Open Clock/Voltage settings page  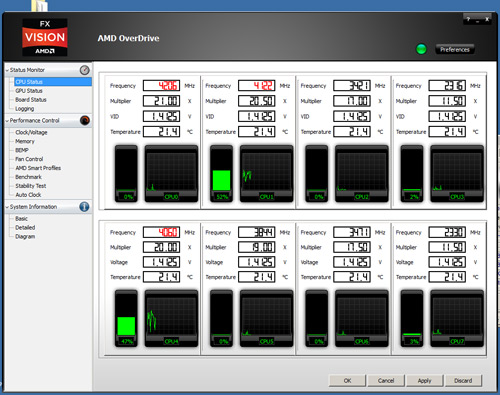[31, 132]
